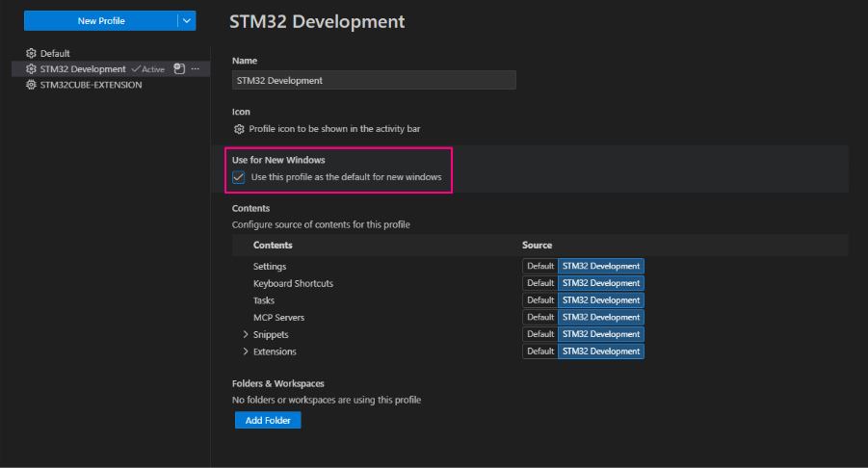This screenshot has height=468, width=868.
Task: Set Keyboard Shortcuts source to STM32 Development
Action: point(601,283)
